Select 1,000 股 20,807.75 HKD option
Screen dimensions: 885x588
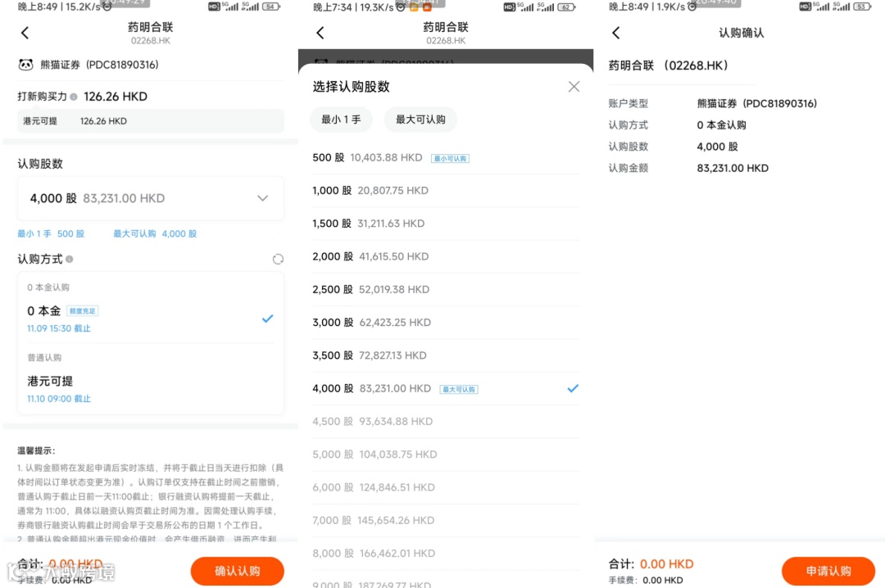point(446,191)
